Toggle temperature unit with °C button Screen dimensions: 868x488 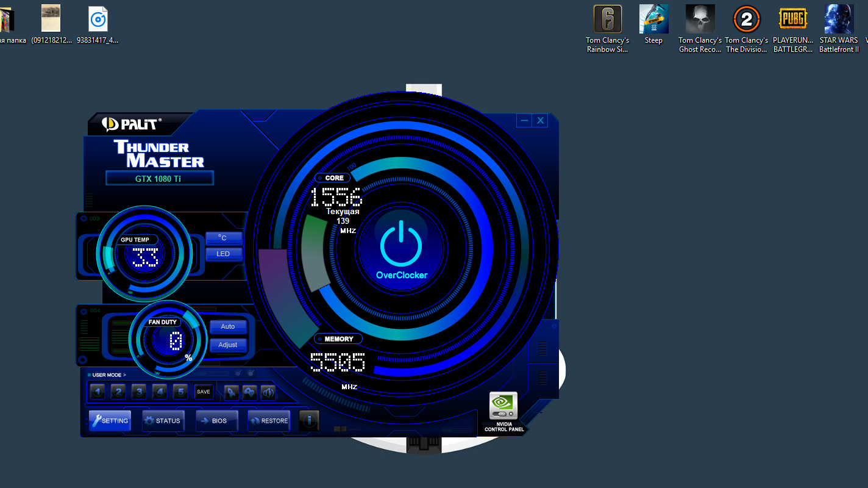[224, 238]
